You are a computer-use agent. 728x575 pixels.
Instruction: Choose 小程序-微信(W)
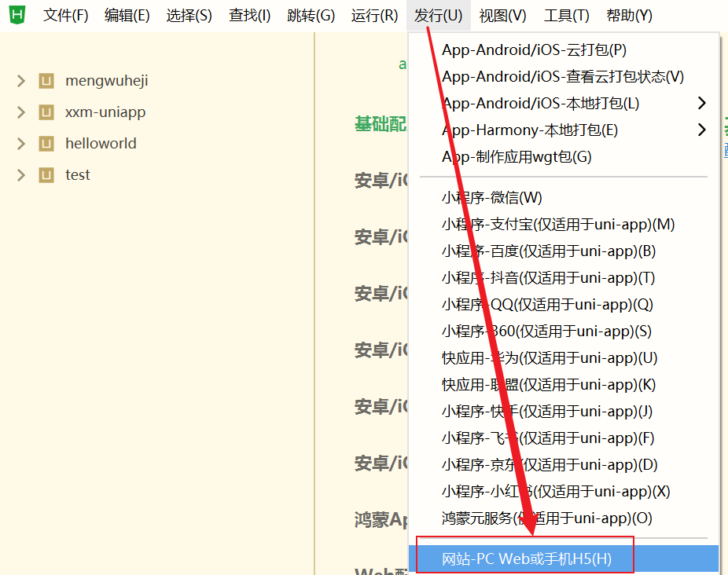tap(564, 198)
